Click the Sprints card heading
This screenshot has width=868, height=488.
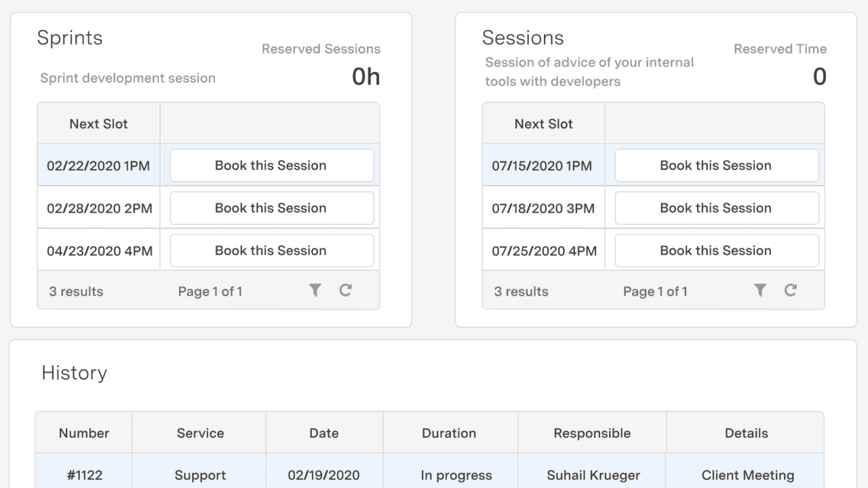tap(70, 38)
